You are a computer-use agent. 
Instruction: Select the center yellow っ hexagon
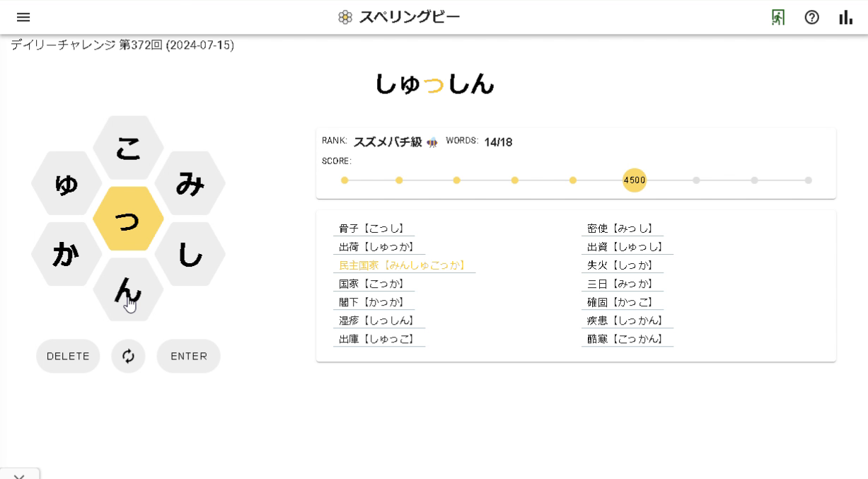click(128, 219)
